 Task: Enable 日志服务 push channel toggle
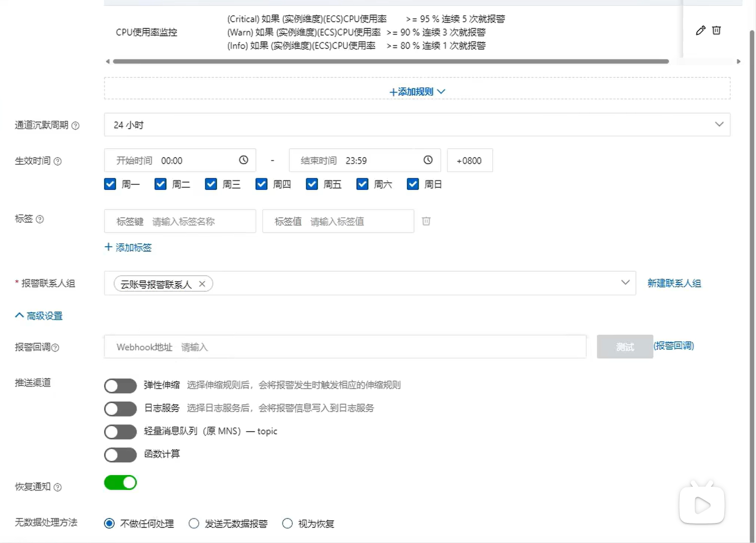coord(120,409)
